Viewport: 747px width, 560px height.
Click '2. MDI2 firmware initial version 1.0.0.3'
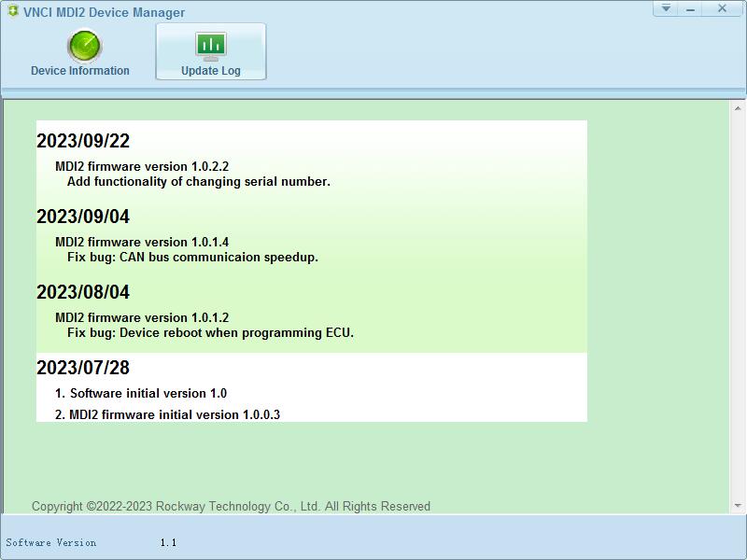[168, 414]
